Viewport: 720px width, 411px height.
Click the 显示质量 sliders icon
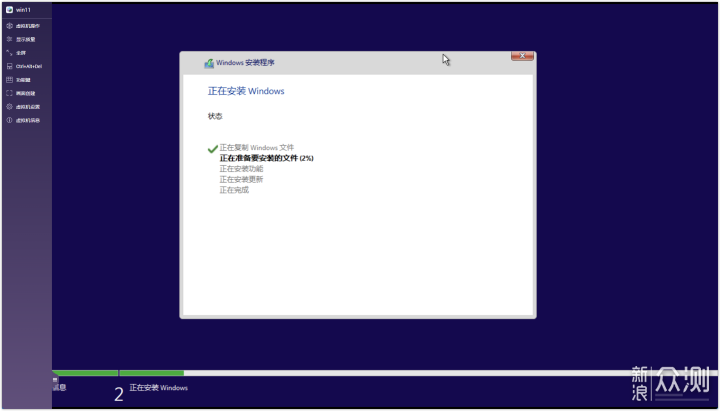9,39
